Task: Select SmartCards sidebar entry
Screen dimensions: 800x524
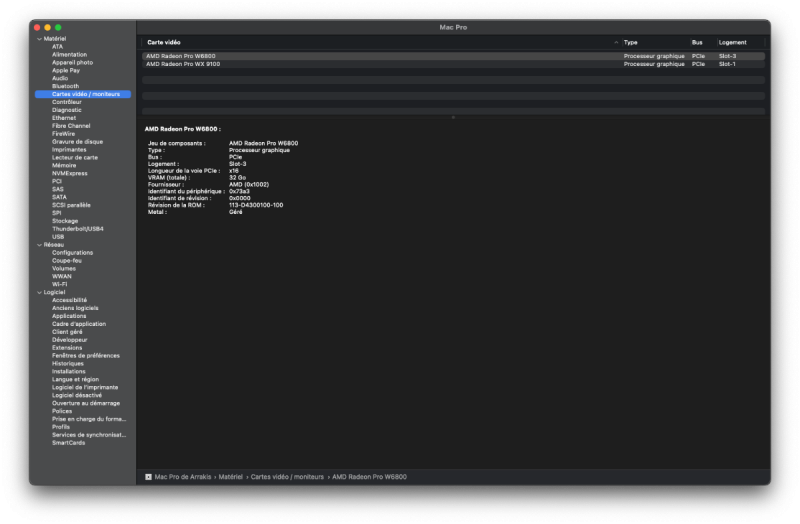Action: [x=68, y=443]
